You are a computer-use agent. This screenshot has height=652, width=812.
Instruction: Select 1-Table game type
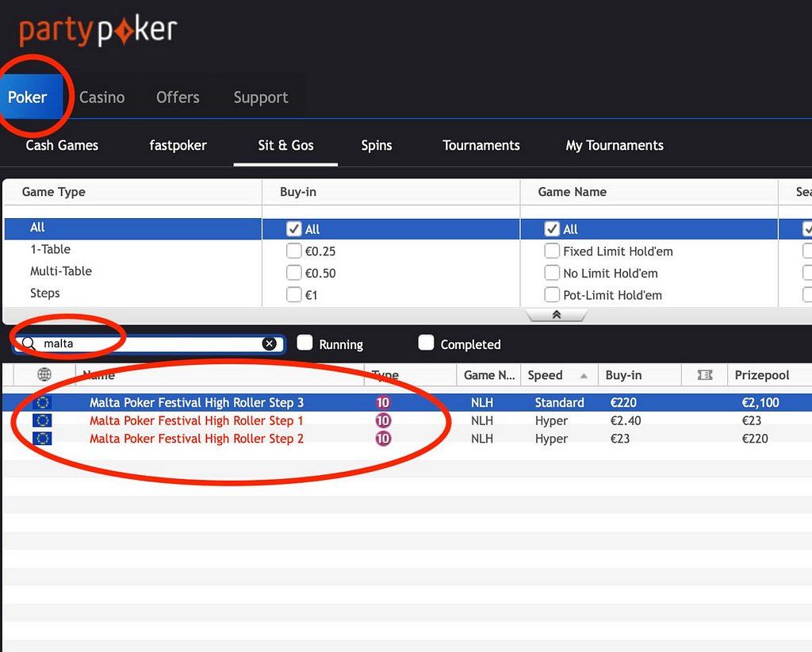click(50, 249)
